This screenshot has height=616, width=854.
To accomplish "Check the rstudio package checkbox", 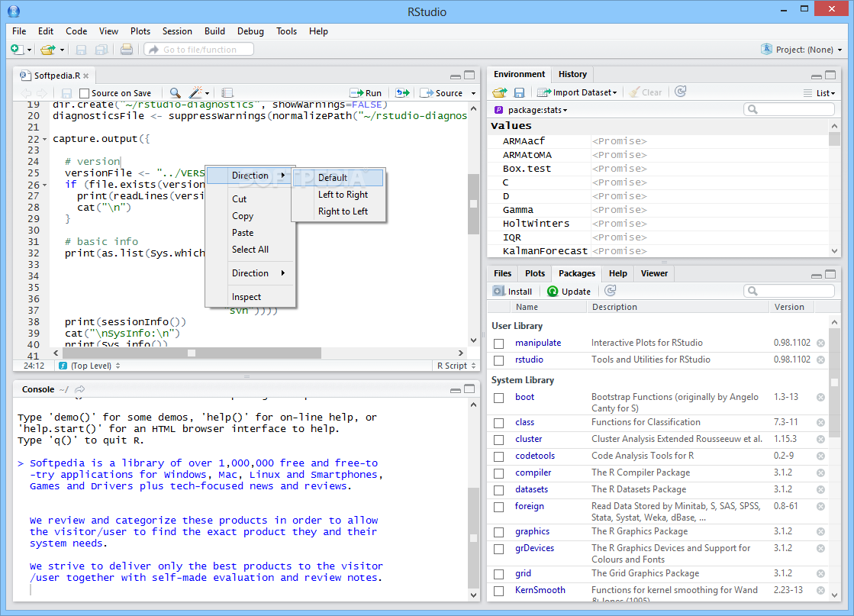I will click(499, 360).
